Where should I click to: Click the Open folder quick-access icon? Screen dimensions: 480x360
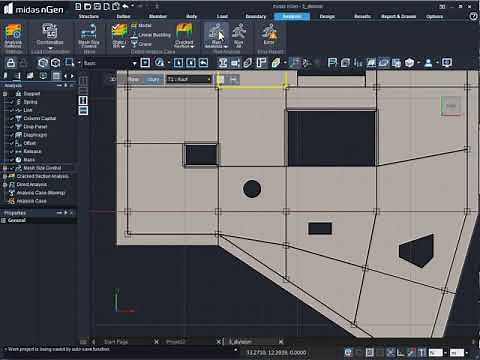[x=88, y=6]
